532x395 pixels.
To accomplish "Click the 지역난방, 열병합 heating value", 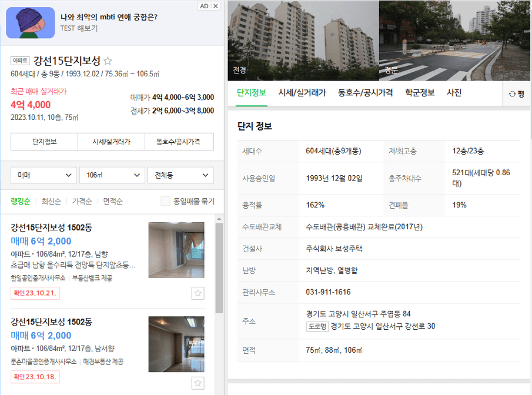I will pos(332,270).
